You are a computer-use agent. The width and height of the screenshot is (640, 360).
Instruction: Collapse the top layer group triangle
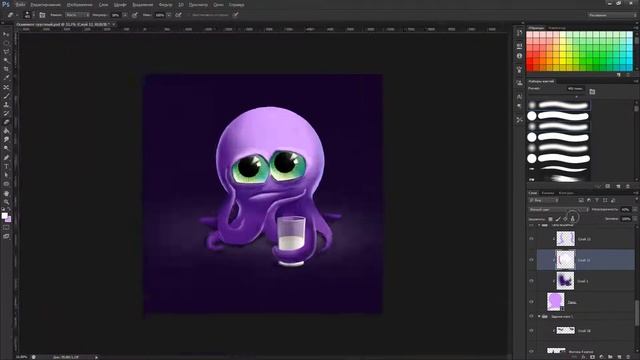coord(539,225)
